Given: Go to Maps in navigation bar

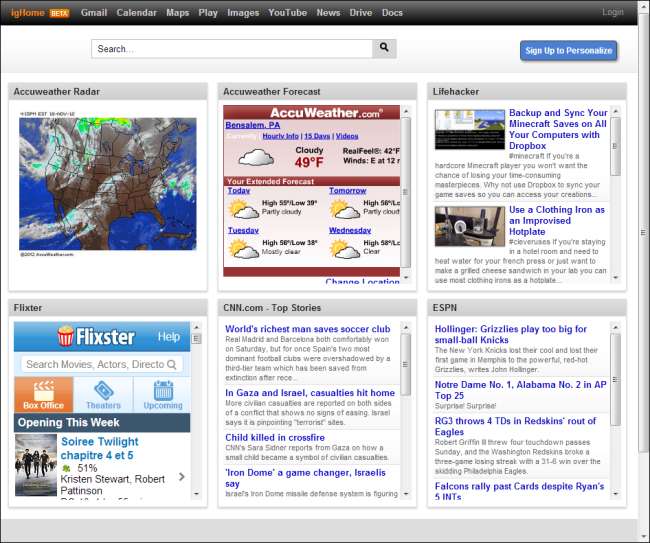Looking at the screenshot, I should 177,13.
